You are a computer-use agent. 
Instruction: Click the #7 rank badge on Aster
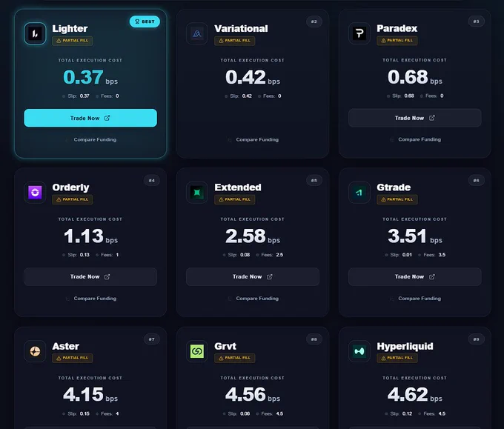coord(152,339)
